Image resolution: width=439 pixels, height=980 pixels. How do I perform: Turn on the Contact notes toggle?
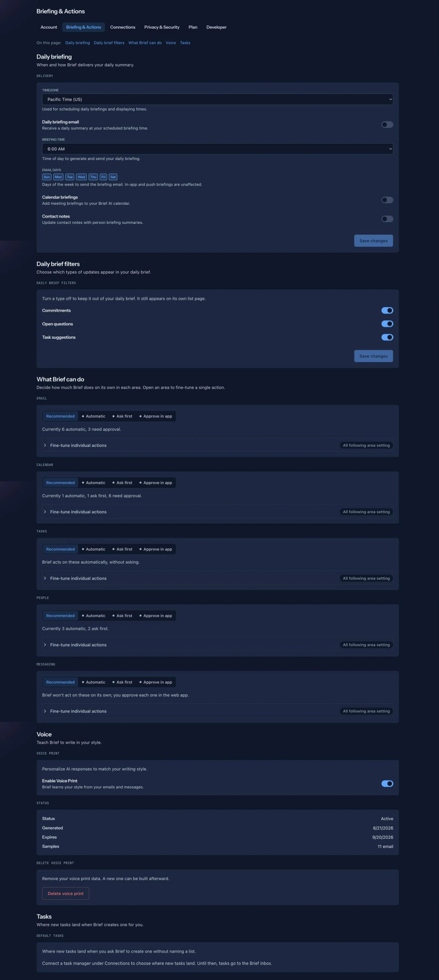[x=387, y=219]
